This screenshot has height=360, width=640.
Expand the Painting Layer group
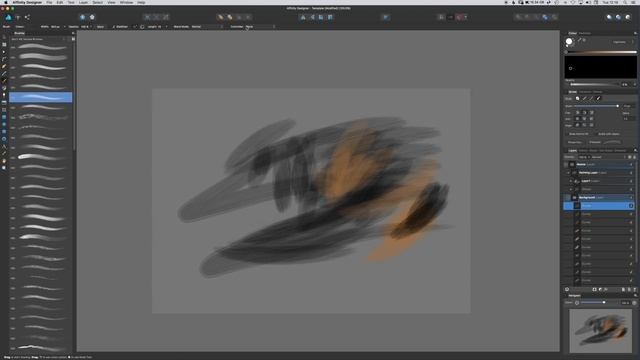pyautogui.click(x=568, y=173)
